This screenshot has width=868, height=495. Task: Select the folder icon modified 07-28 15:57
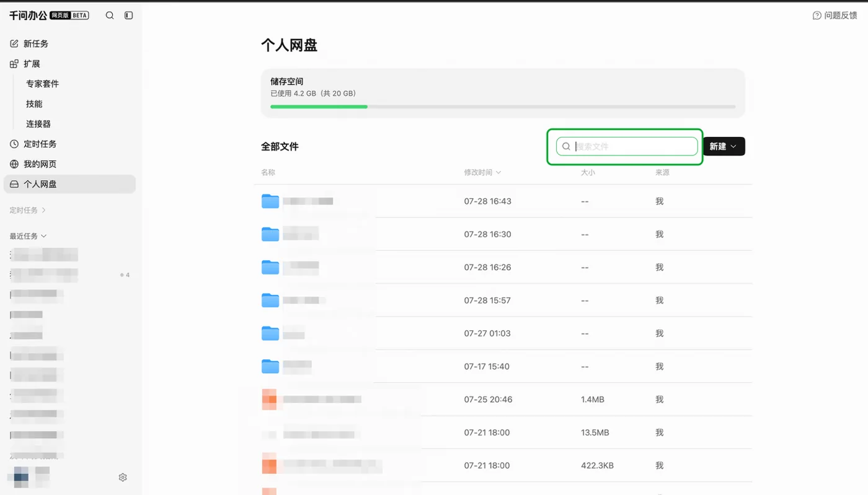[x=270, y=300]
